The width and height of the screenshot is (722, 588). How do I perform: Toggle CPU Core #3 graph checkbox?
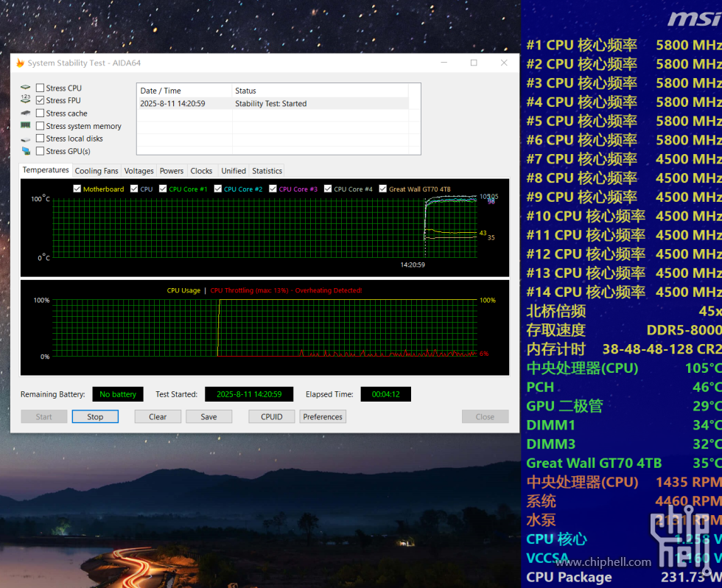[273, 189]
